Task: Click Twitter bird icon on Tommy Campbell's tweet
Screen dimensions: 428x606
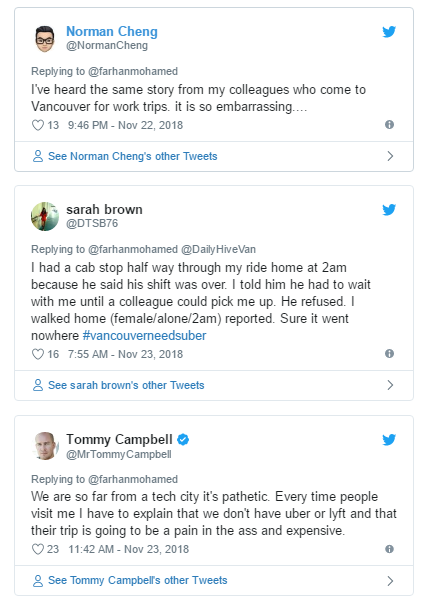Action: [389, 439]
